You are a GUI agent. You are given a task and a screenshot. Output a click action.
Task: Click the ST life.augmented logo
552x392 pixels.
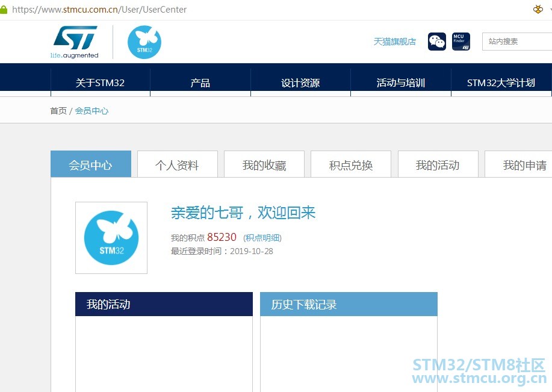pyautogui.click(x=75, y=42)
